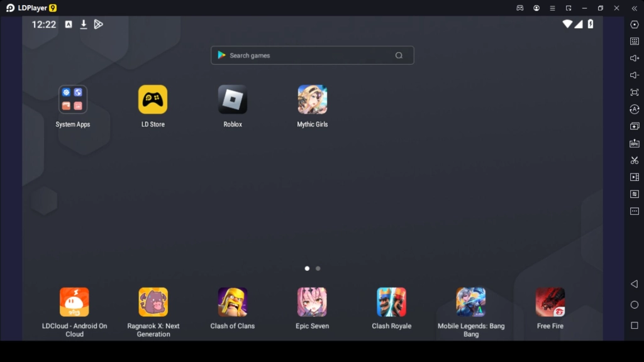Take a screenshot with scissors icon

coord(634,160)
